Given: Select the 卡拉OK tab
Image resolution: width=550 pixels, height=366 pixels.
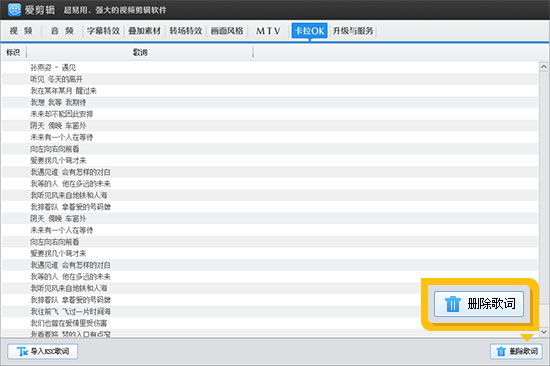Looking at the screenshot, I should [309, 31].
